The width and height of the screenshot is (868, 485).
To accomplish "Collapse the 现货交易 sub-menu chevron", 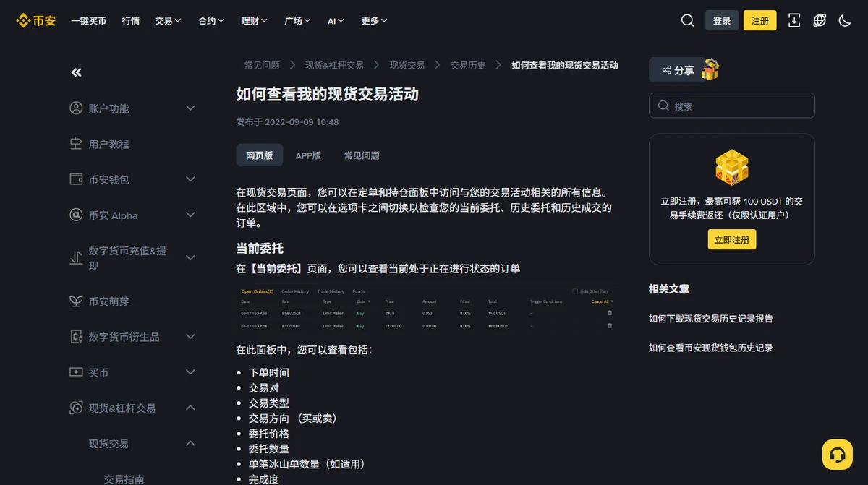I will click(x=190, y=444).
